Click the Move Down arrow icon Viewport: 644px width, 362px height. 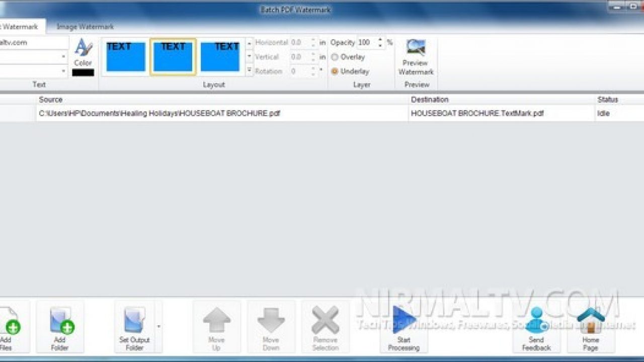[x=271, y=321]
